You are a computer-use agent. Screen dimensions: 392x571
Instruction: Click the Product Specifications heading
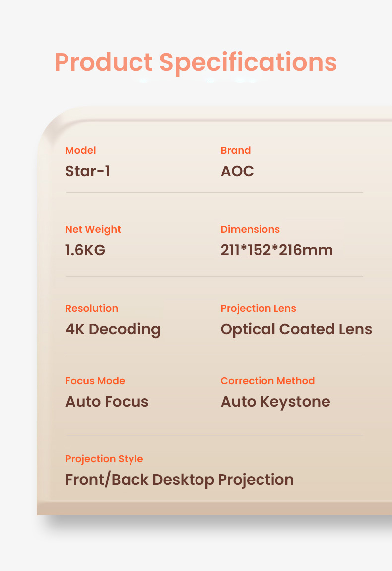click(196, 63)
